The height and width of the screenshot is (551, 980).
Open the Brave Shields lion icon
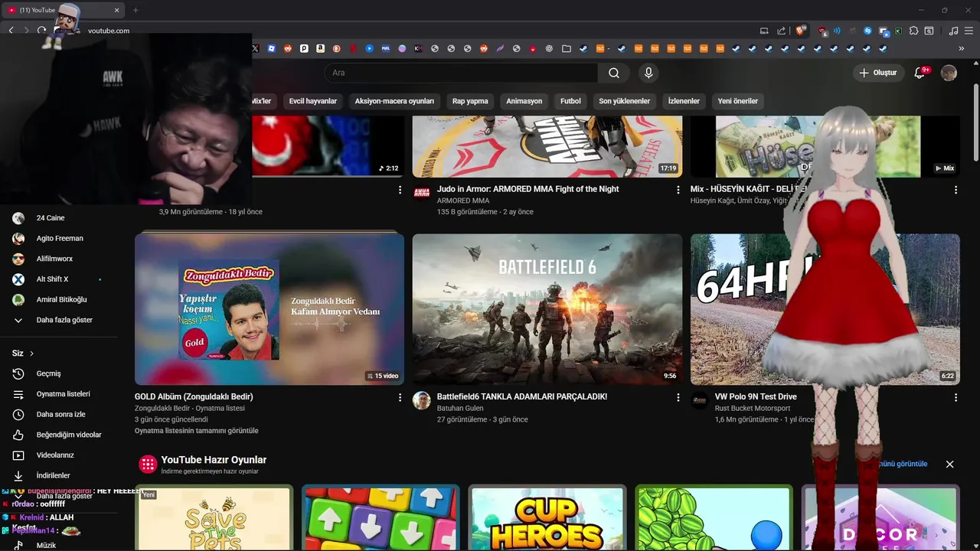801,31
